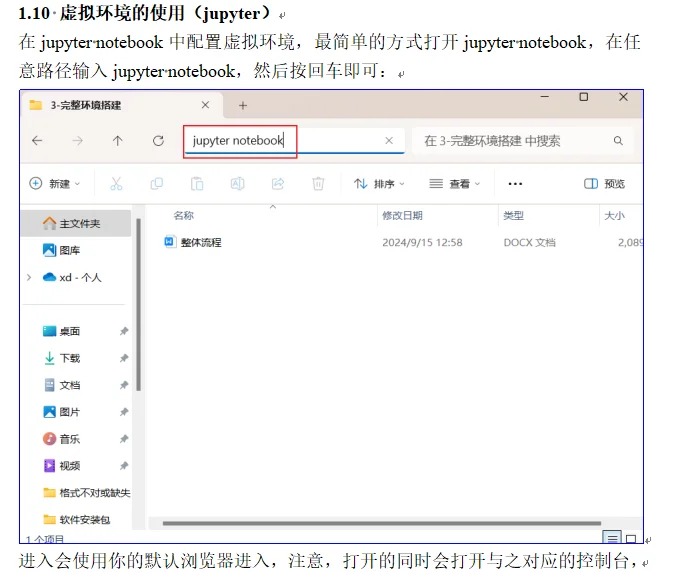Click pin icon next to 音乐

124,439
